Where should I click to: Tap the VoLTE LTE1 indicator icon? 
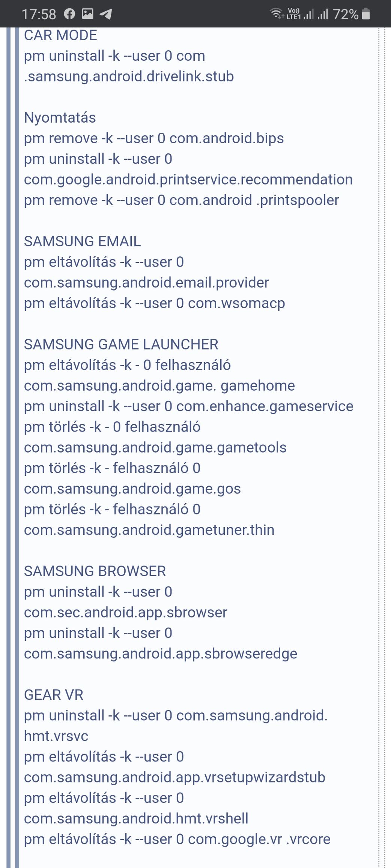tap(294, 13)
